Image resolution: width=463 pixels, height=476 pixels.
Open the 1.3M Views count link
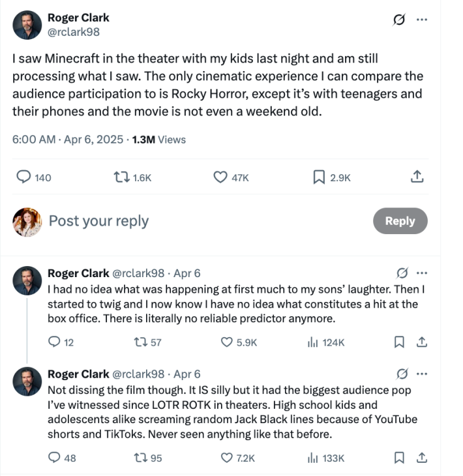click(x=158, y=140)
